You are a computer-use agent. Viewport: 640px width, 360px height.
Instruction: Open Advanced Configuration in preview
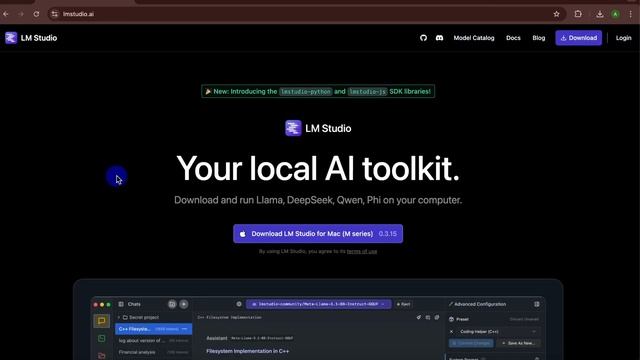coord(477,304)
